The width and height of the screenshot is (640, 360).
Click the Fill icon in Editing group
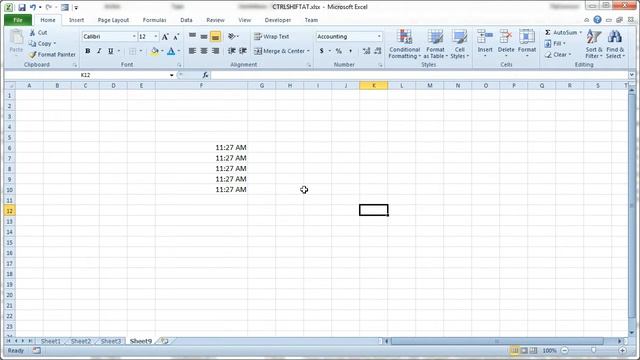pyautogui.click(x=548, y=44)
